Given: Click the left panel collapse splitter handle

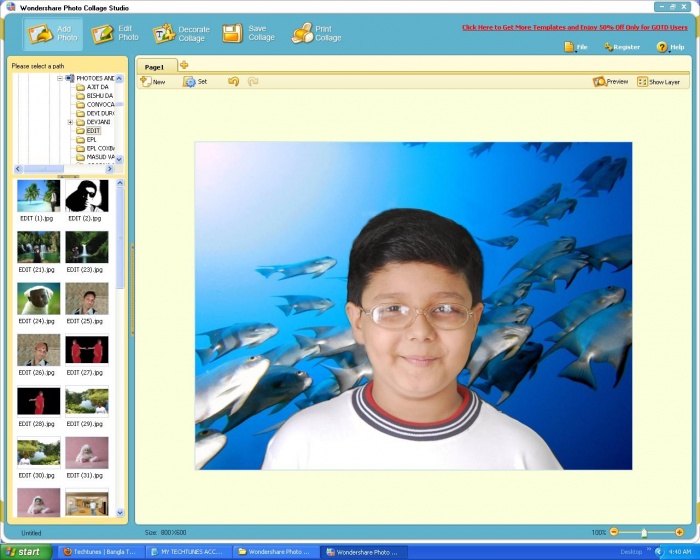Looking at the screenshot, I should tap(132, 290).
